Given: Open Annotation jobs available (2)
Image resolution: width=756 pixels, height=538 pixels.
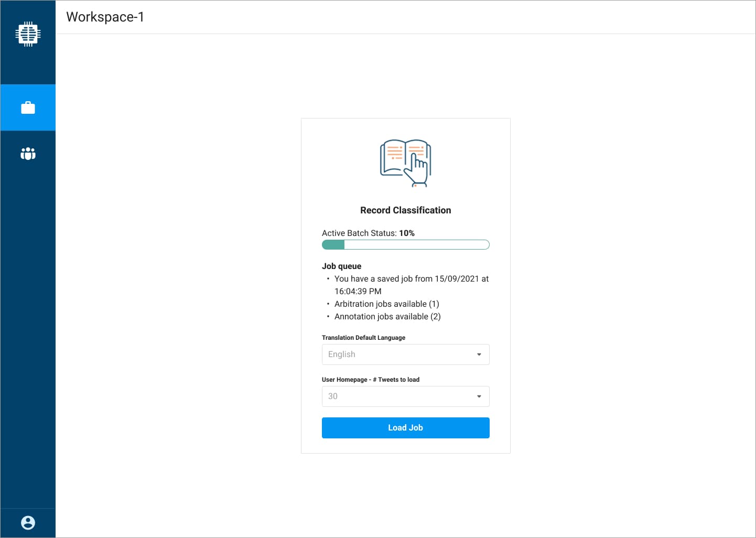Looking at the screenshot, I should pyautogui.click(x=387, y=316).
